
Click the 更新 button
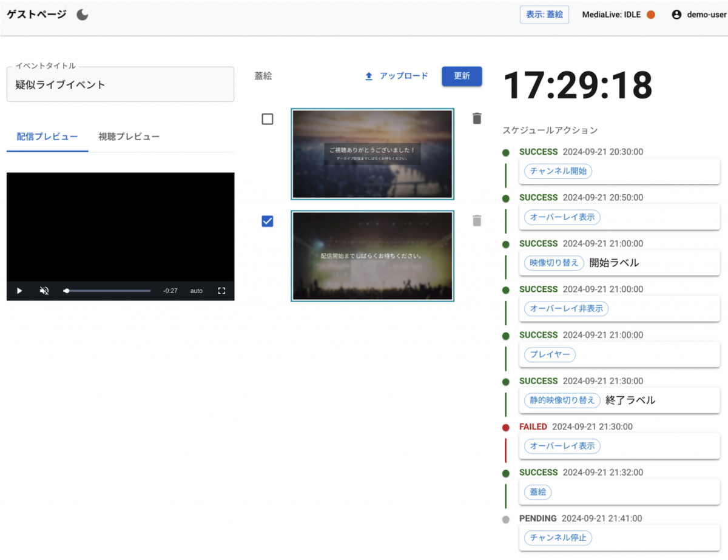coord(462,76)
